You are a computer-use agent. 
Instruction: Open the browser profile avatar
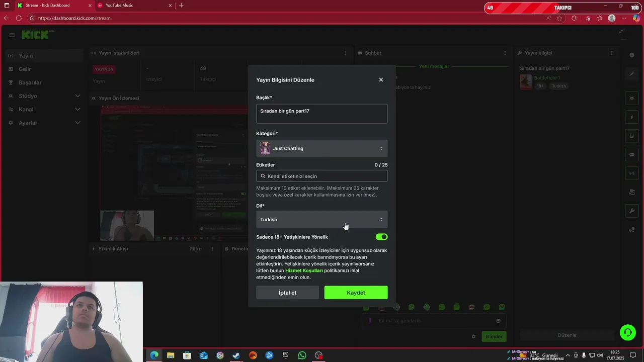click(x=612, y=18)
